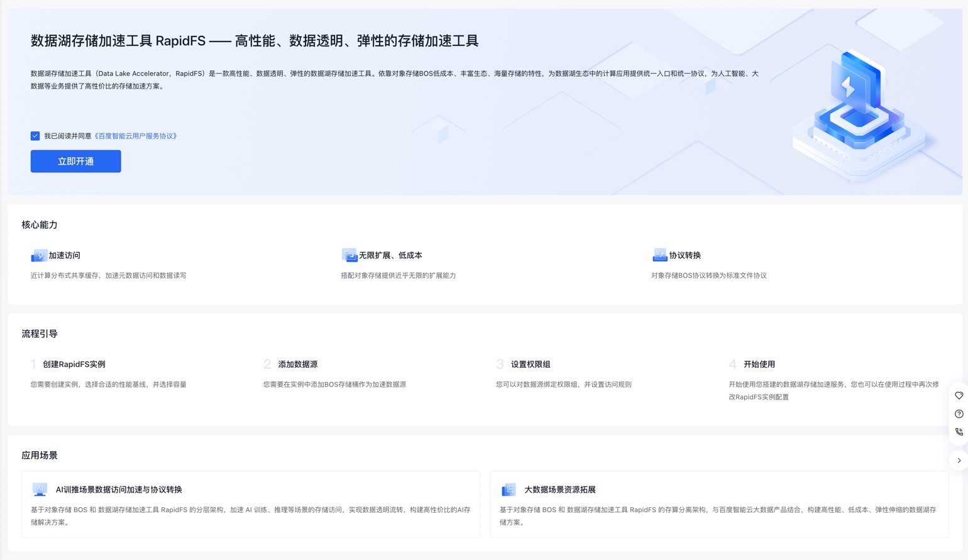The height and width of the screenshot is (560, 968).
Task: Click the 大数据场景资源拓展 icon
Action: (x=509, y=489)
